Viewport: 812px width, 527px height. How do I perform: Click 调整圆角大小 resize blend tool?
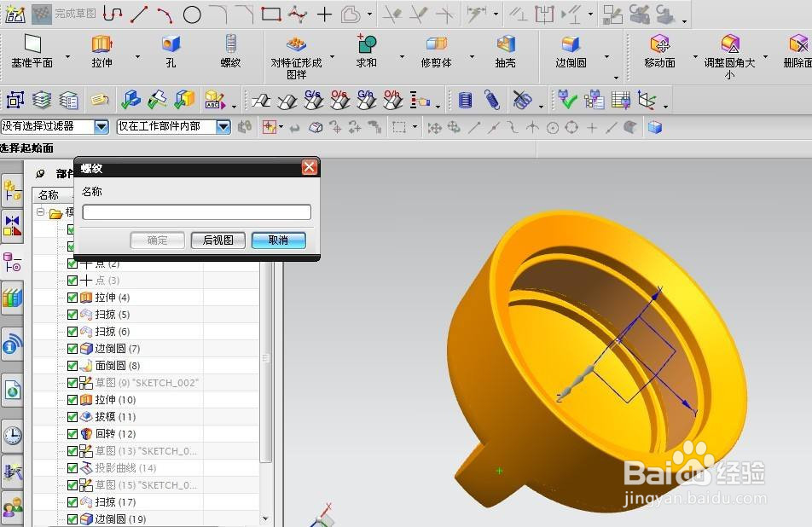pos(729,56)
